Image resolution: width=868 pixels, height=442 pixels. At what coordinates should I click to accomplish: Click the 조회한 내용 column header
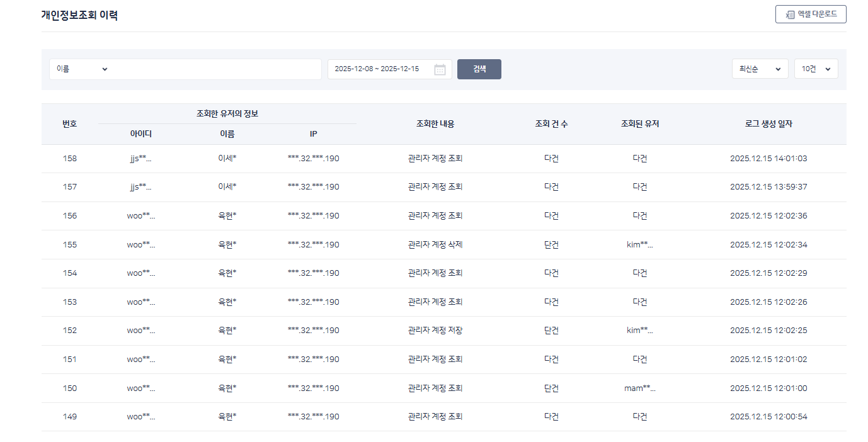pyautogui.click(x=435, y=124)
